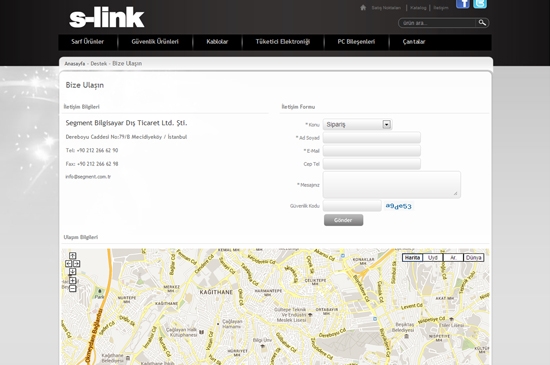
Task: Open the Facebook page icon
Action: (x=463, y=4)
